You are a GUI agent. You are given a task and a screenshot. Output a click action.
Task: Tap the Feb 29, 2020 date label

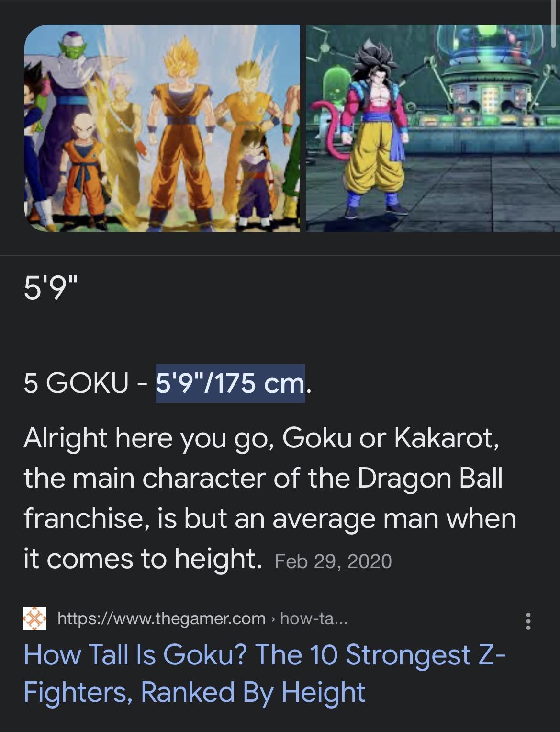click(x=333, y=561)
